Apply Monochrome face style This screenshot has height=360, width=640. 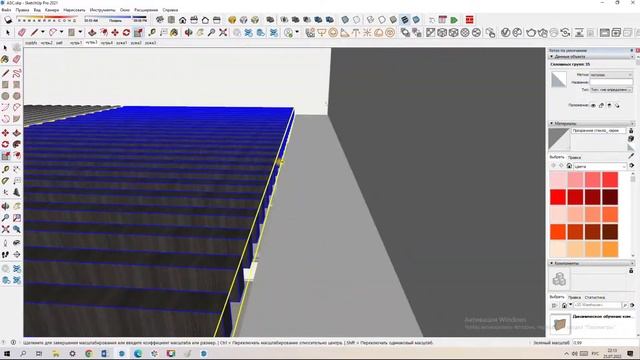[416, 20]
